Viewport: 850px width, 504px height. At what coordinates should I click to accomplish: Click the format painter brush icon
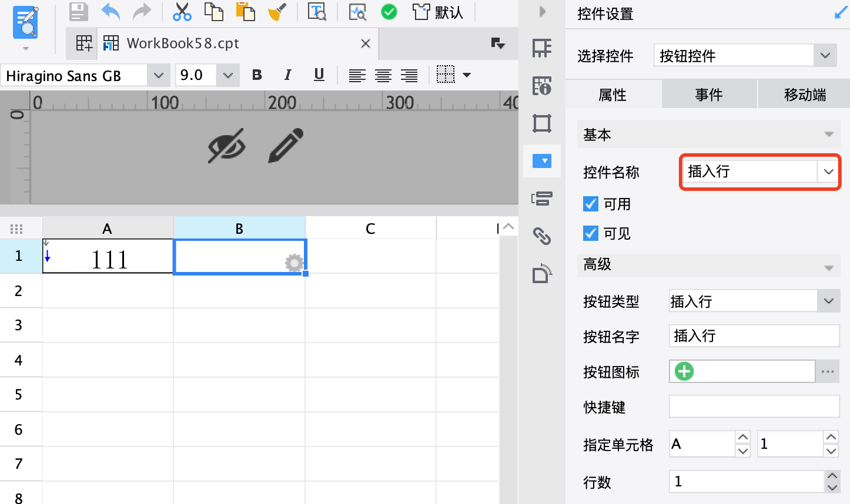pos(277,12)
